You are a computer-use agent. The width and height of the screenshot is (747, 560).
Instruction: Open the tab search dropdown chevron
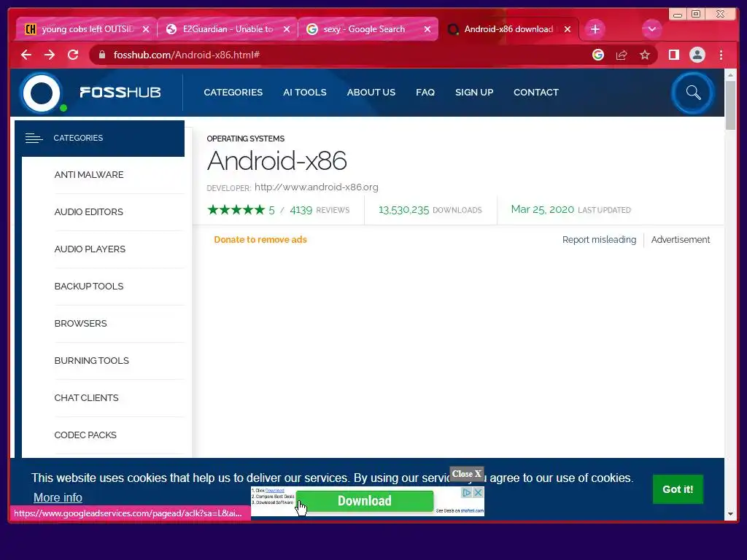click(x=651, y=29)
